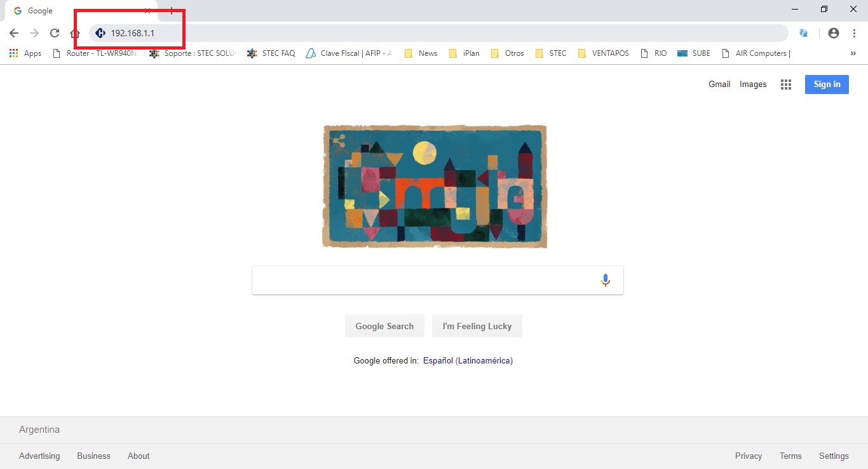868x469 pixels.
Task: Show hidden bookmarks with the » chevron
Action: (853, 53)
